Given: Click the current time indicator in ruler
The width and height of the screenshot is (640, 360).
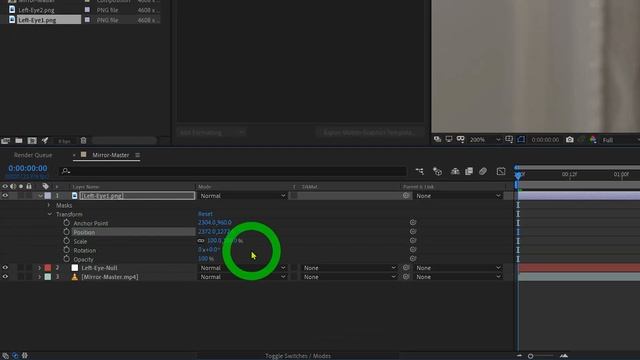Looking at the screenshot, I should 518,175.
